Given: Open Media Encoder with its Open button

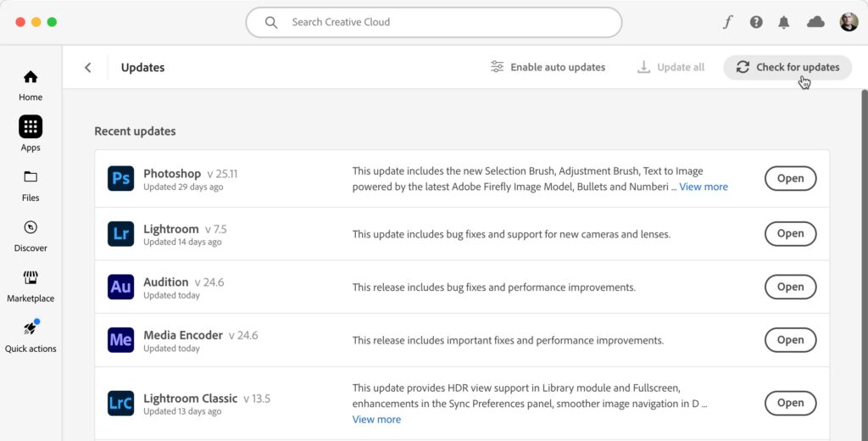Looking at the screenshot, I should pos(791,340).
